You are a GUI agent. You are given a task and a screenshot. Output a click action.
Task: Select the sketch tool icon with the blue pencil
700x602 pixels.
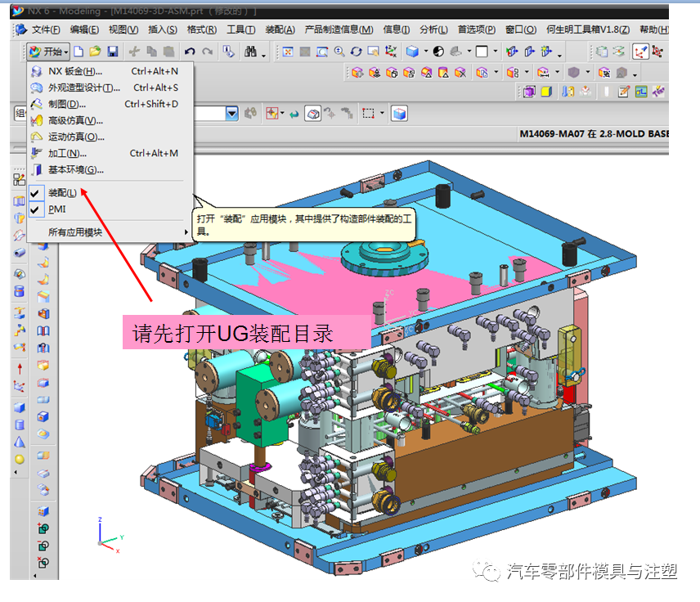(640, 52)
